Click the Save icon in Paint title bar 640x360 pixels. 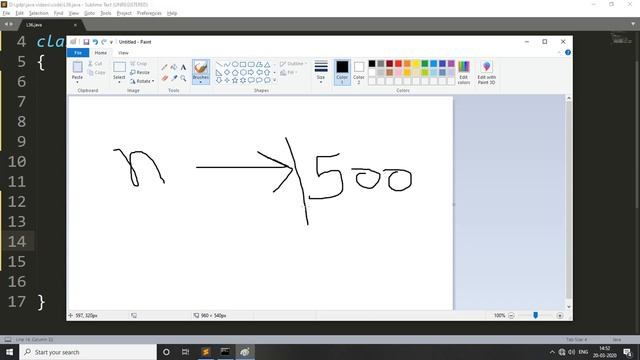pyautogui.click(x=86, y=42)
